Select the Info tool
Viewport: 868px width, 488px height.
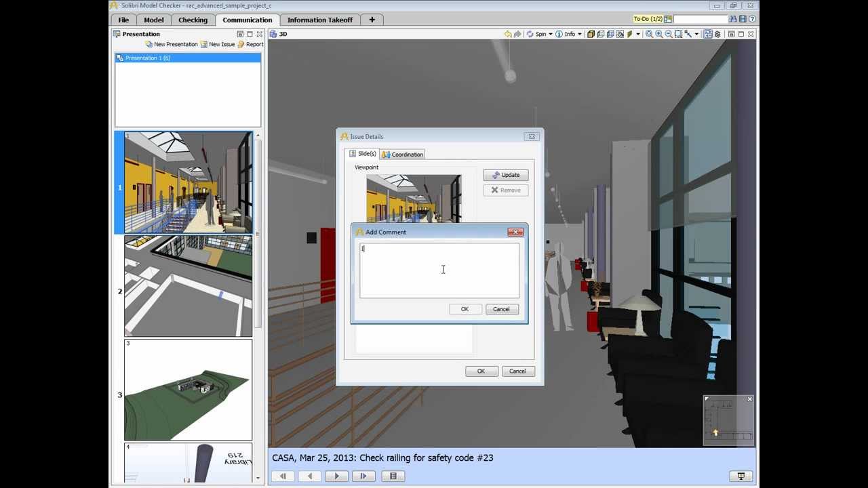tap(565, 34)
